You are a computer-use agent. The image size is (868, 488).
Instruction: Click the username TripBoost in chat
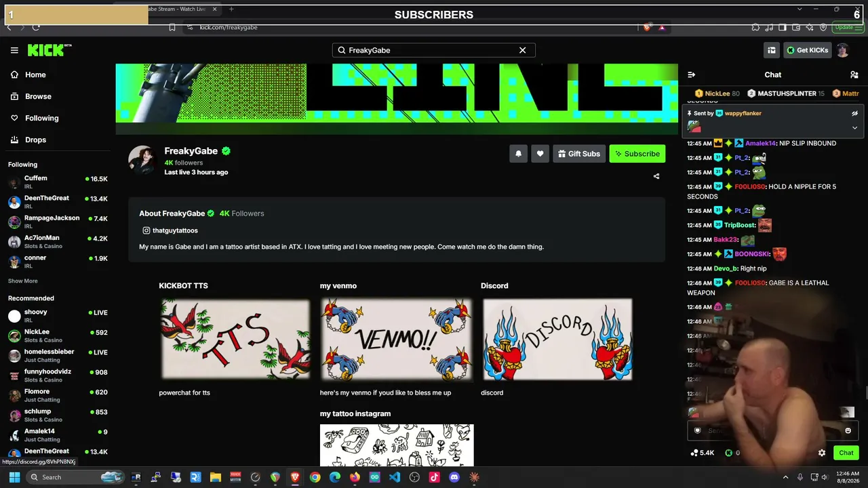pyautogui.click(x=739, y=225)
